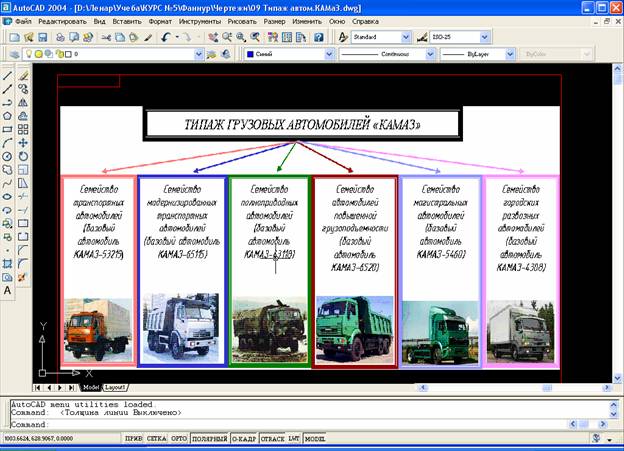Click the horizontal scrollbar right arrow

click(x=607, y=387)
